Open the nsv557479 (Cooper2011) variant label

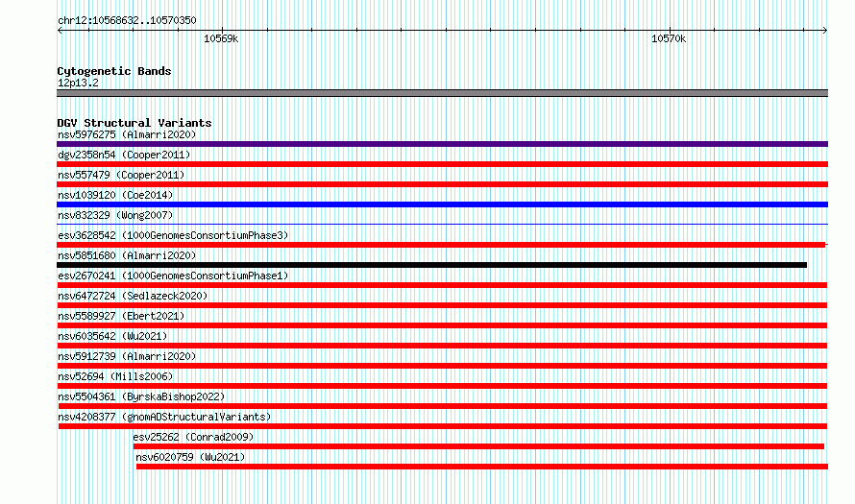121,175
